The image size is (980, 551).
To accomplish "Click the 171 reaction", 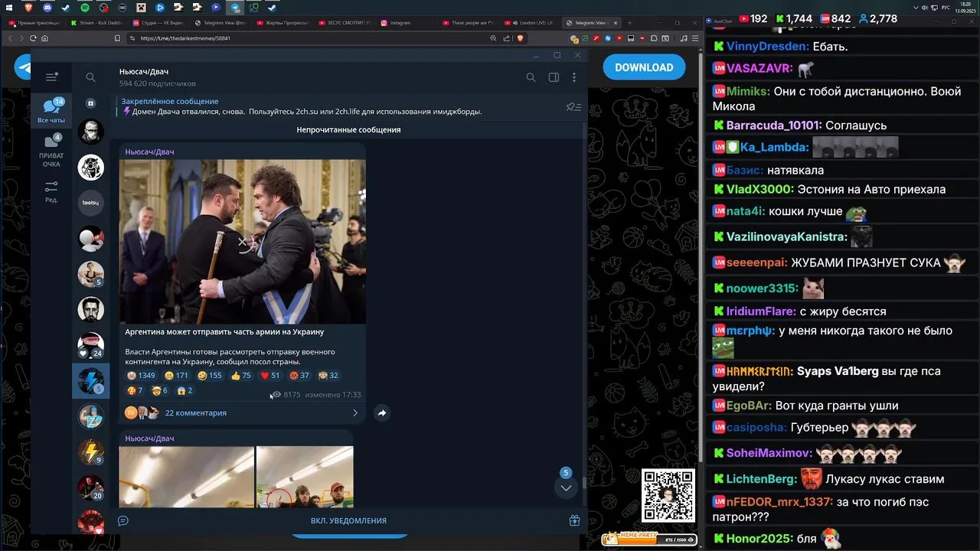I will pyautogui.click(x=176, y=375).
